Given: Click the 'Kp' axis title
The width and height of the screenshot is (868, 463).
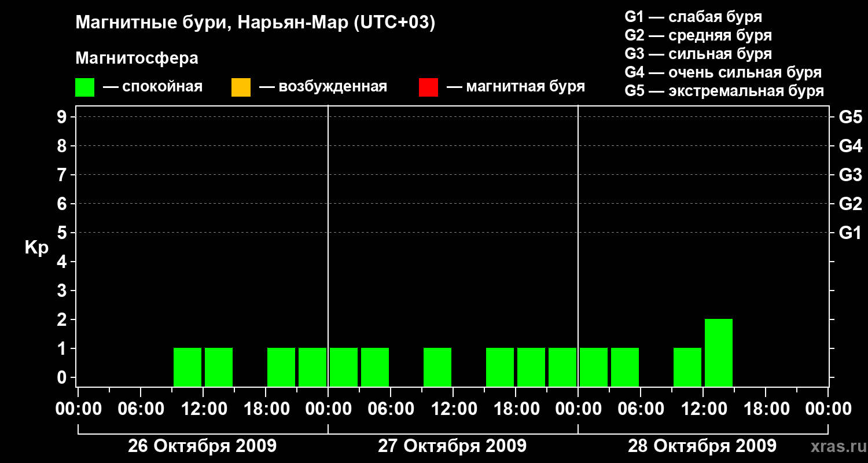Looking at the screenshot, I should (36, 248).
